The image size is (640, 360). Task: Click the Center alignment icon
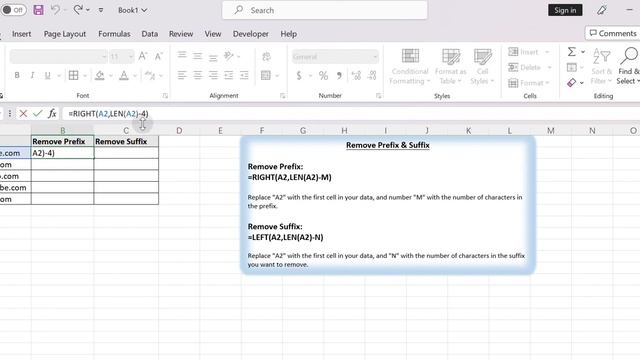[x=198, y=75]
